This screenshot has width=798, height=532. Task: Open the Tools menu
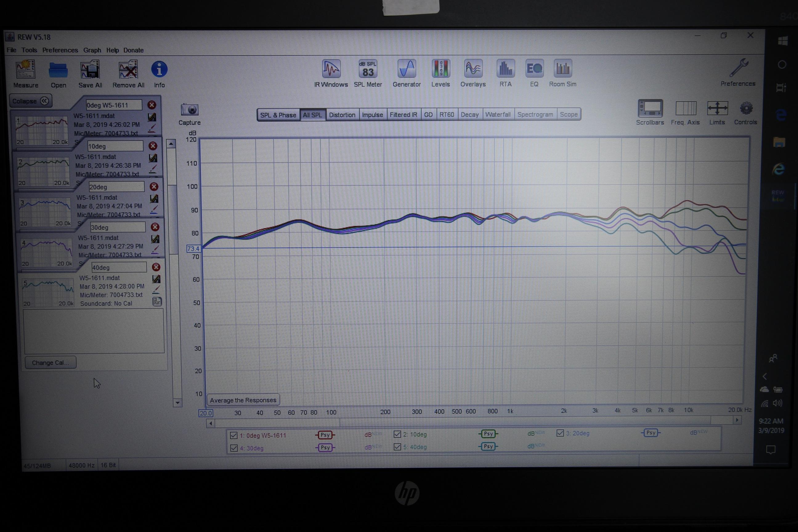(x=29, y=50)
